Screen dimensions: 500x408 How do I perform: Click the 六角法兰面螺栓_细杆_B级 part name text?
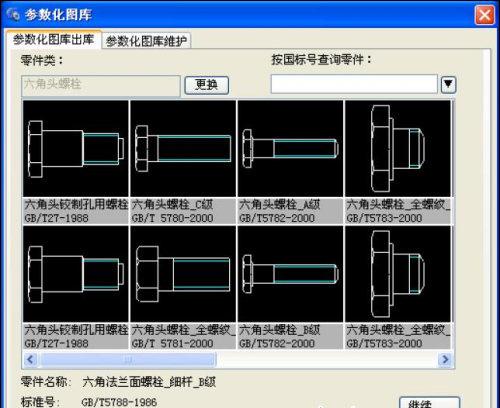pyautogui.click(x=149, y=382)
